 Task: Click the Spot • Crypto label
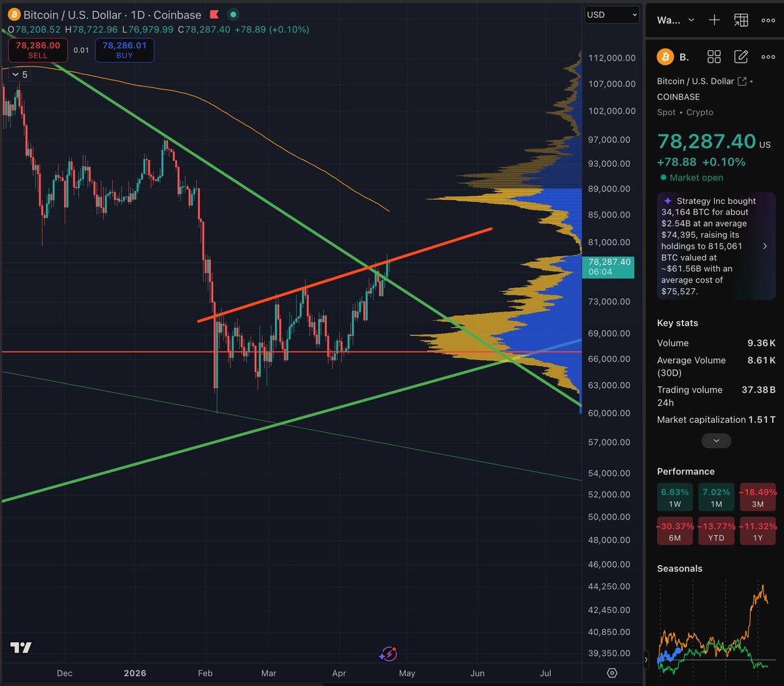[x=685, y=112]
